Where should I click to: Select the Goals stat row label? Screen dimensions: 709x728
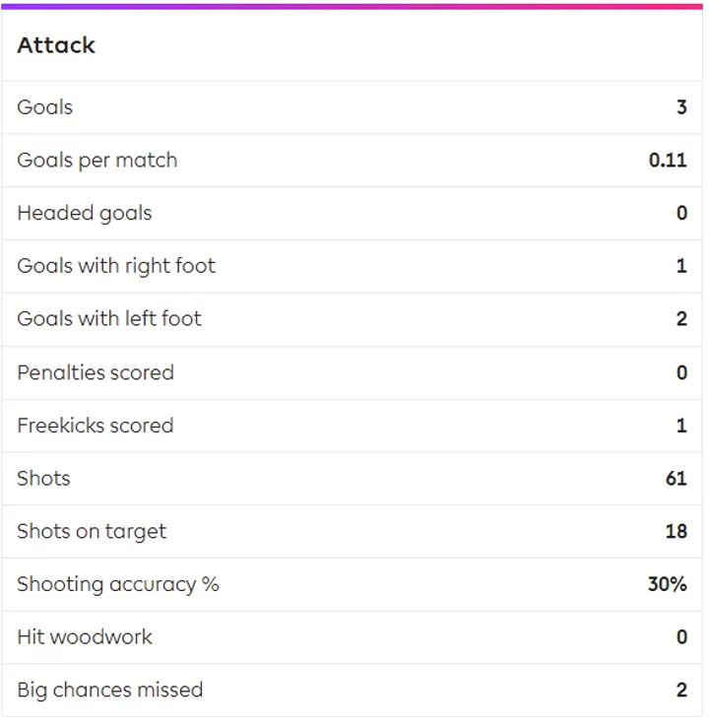tap(45, 107)
